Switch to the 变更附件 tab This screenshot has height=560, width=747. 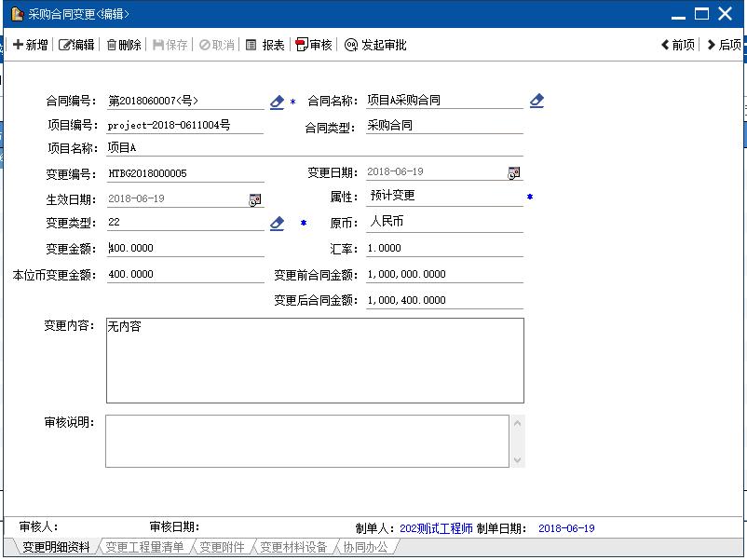[222, 548]
